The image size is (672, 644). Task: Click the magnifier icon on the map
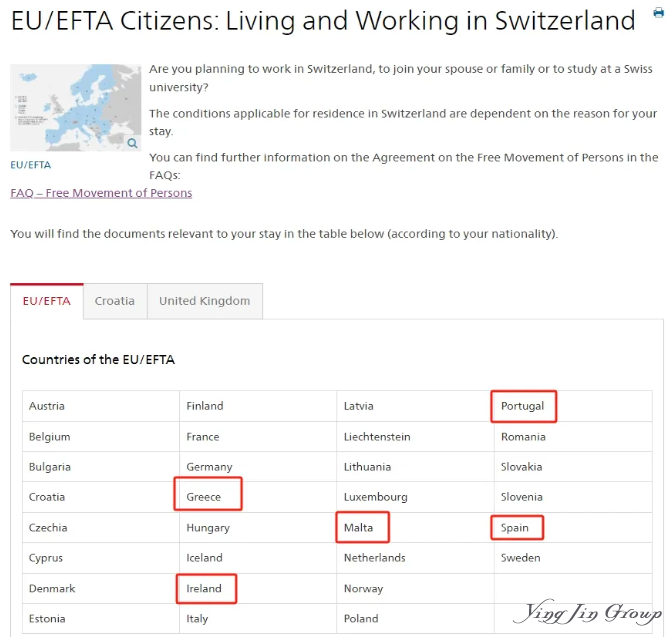[x=132, y=143]
